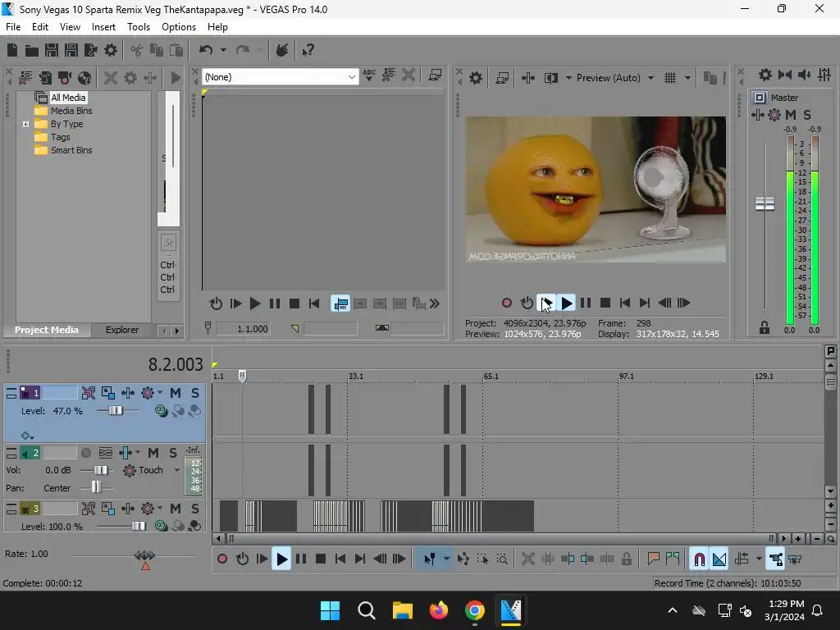Open the Tools menu
The width and height of the screenshot is (840, 630).
pyautogui.click(x=138, y=27)
